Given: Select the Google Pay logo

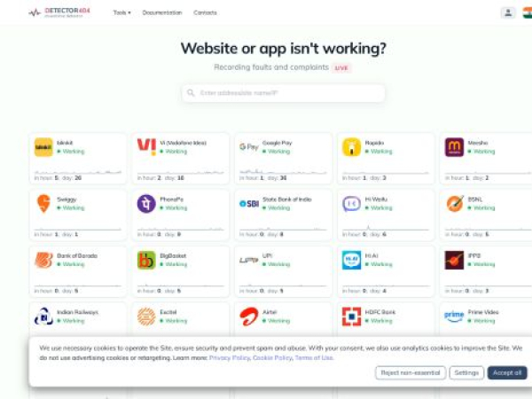Looking at the screenshot, I should click(249, 147).
